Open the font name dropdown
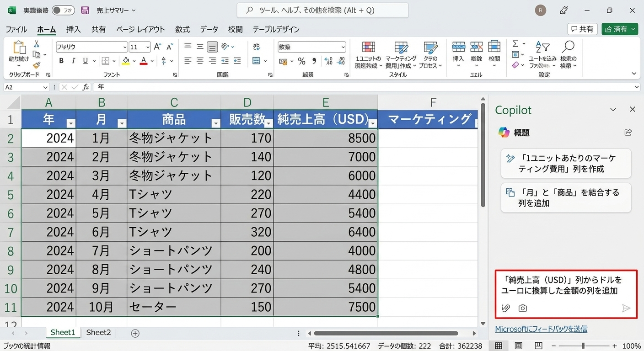Image resolution: width=644 pixels, height=351 pixels. pos(124,47)
